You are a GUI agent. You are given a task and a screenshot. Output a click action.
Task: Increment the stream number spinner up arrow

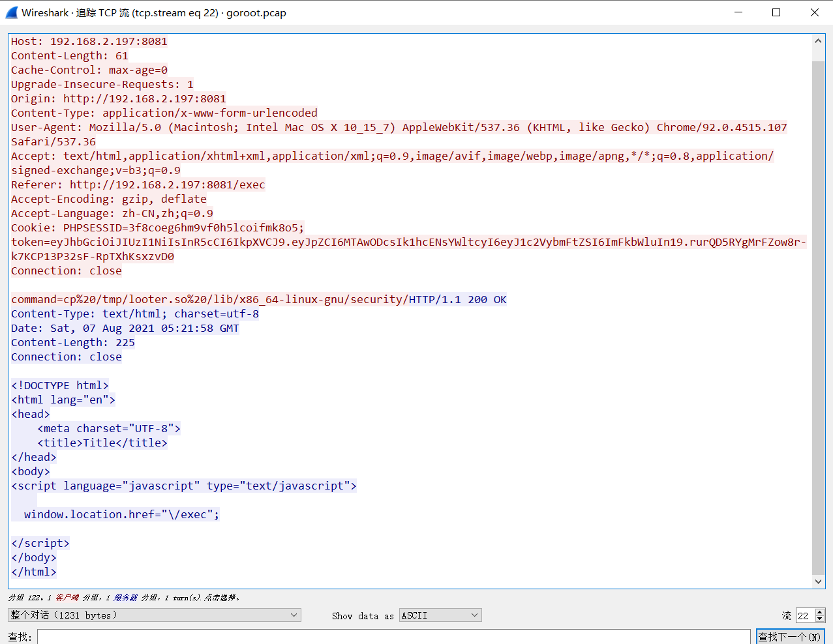(x=820, y=612)
